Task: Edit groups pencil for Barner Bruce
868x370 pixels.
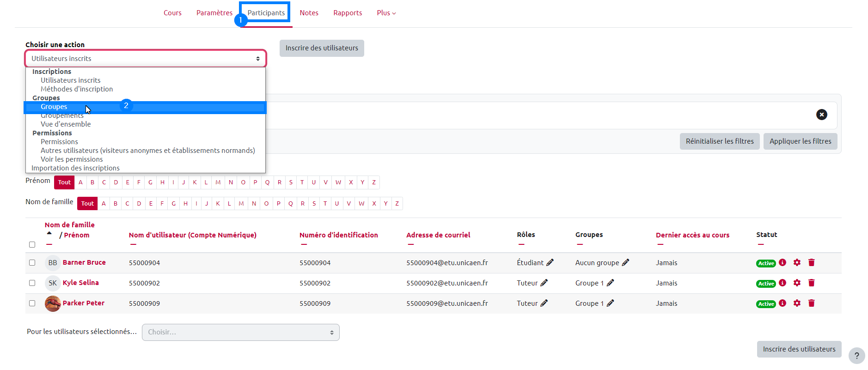Action: (x=626, y=262)
